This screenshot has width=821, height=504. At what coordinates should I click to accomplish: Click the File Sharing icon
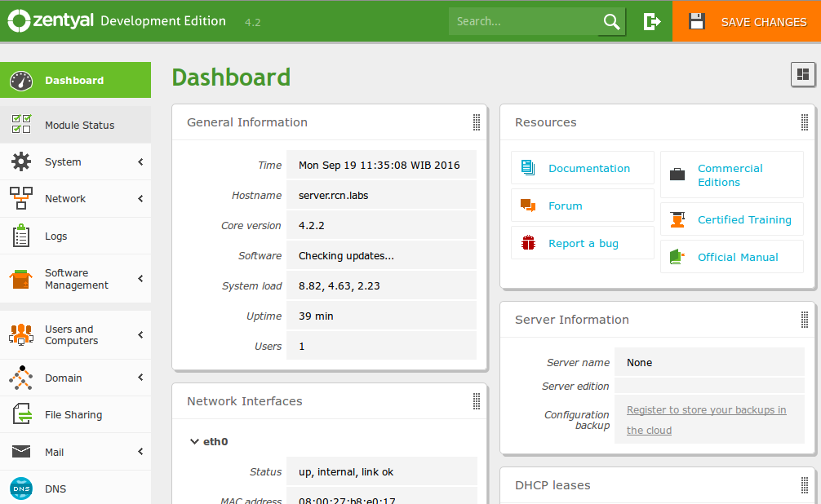point(22,414)
